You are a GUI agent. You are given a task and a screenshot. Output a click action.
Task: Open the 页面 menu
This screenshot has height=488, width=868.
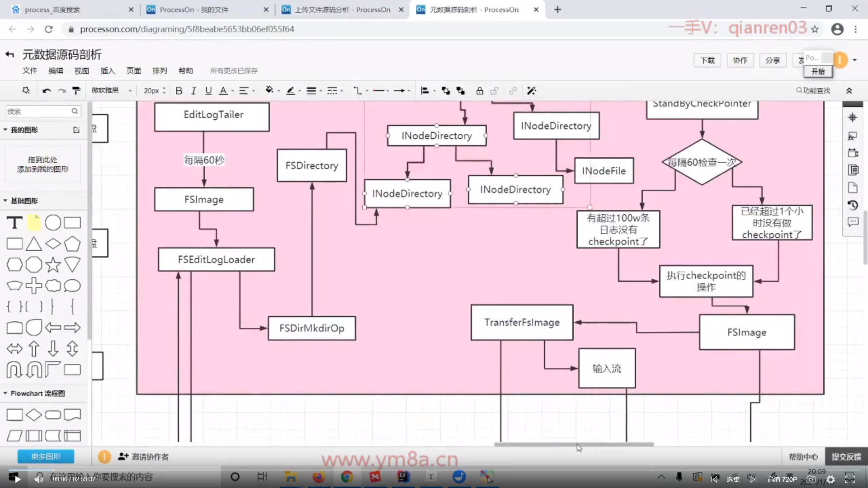(x=134, y=70)
